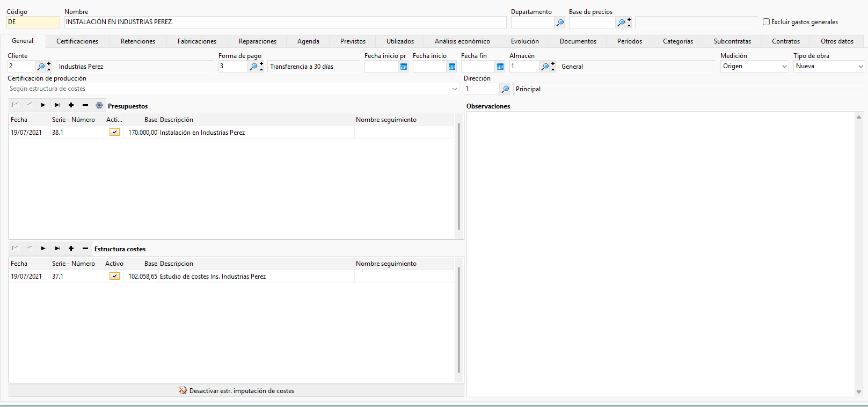868x407 pixels.
Task: Click Desactivar estr. imputación de costes button
Action: (x=236, y=391)
